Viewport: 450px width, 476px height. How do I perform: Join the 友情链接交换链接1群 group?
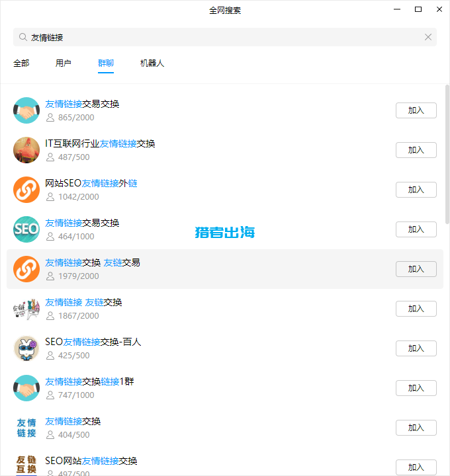[x=416, y=388]
